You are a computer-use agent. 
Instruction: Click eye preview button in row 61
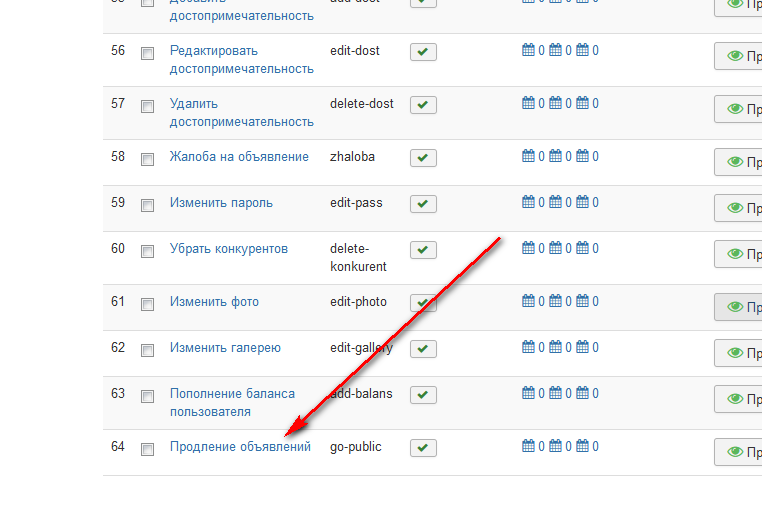(739, 307)
